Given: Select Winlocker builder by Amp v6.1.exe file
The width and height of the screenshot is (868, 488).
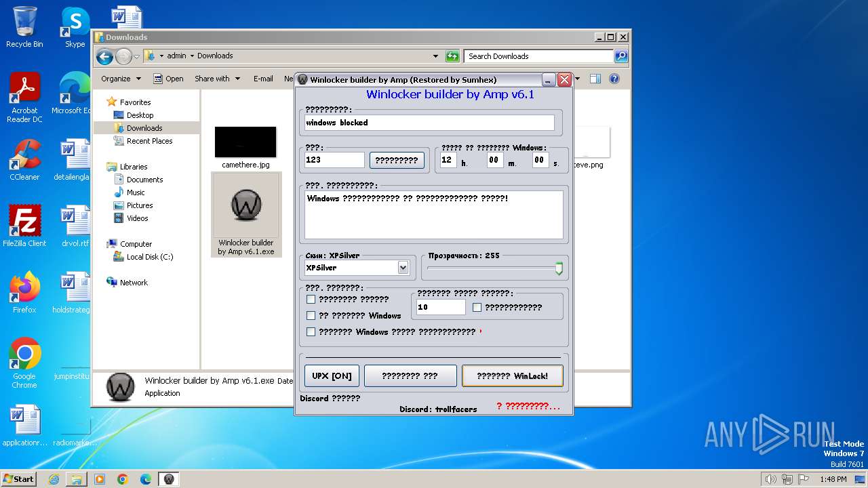Looking at the screenshot, I should [x=245, y=215].
